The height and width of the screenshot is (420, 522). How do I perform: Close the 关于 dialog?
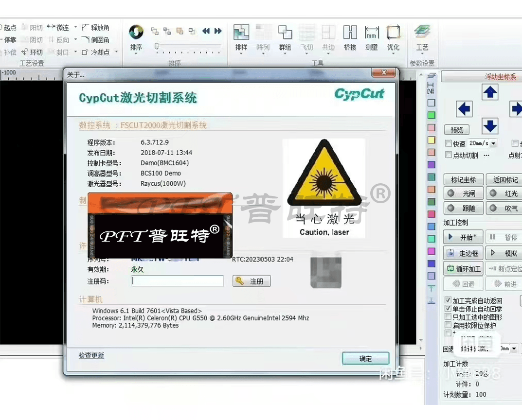point(383,72)
